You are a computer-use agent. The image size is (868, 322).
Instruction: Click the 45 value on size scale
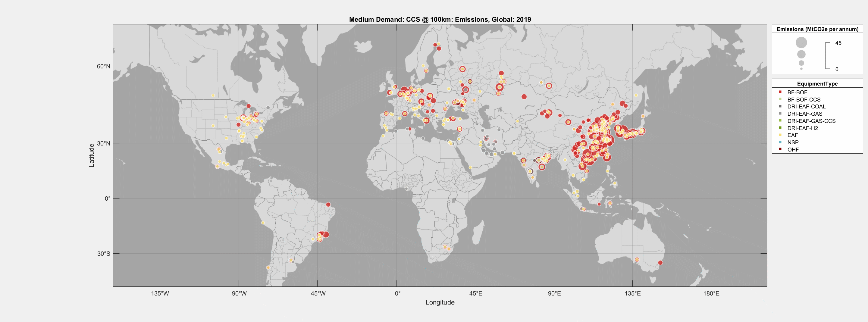click(x=838, y=43)
